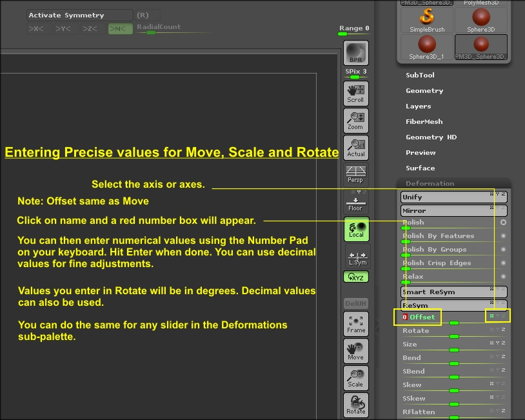Expand the Geometry HD sub-palette
The width and height of the screenshot is (525, 420).
[431, 137]
